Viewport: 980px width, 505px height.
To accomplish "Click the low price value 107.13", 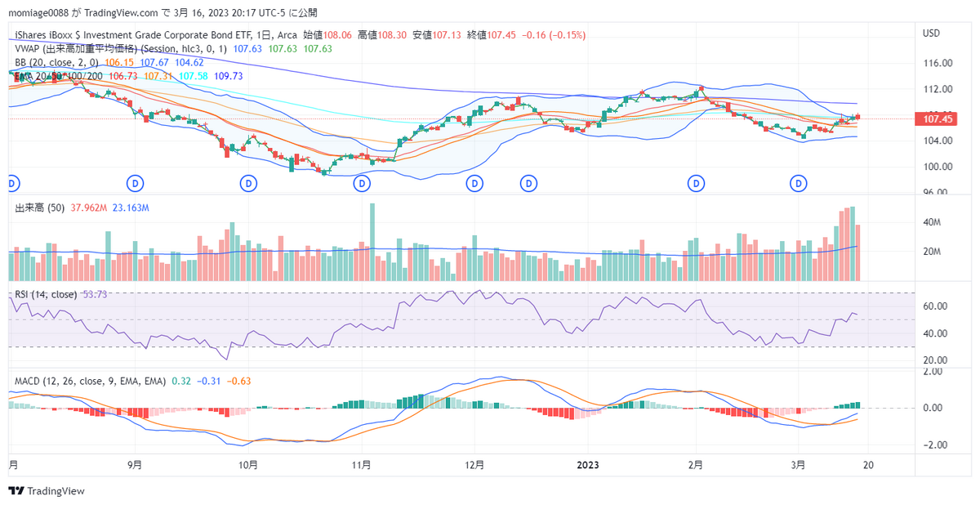I will tap(447, 36).
